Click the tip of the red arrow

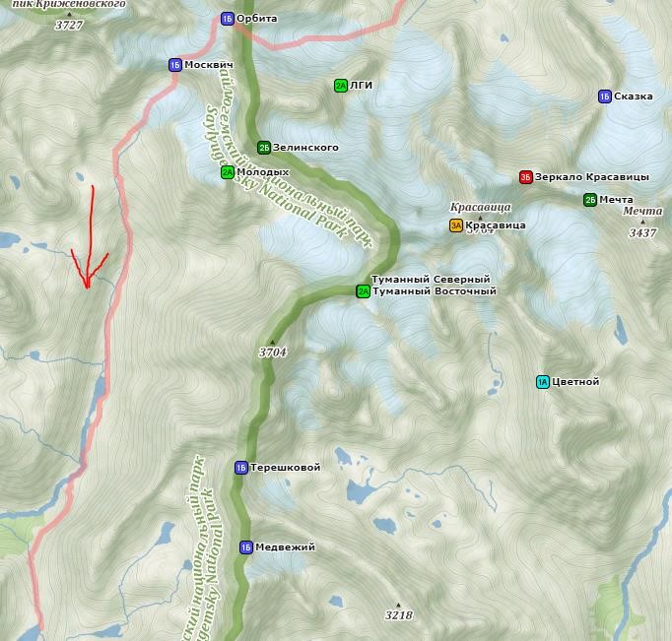[87, 288]
